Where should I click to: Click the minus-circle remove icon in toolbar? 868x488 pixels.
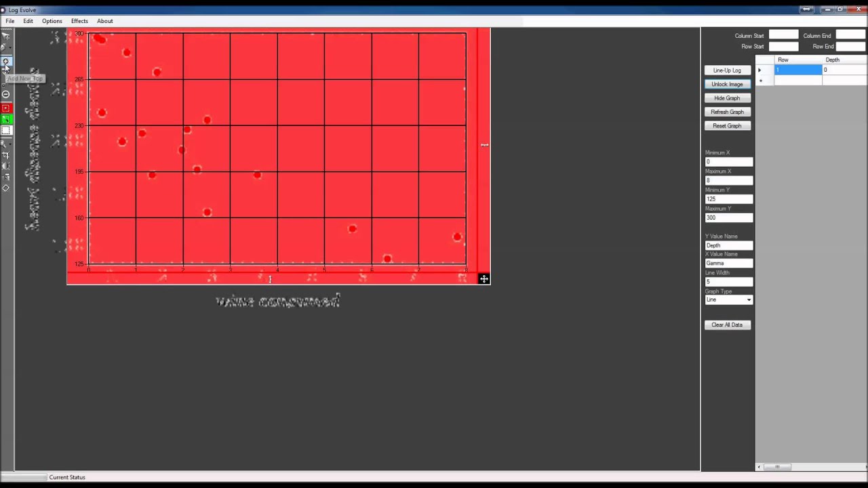pos(5,94)
